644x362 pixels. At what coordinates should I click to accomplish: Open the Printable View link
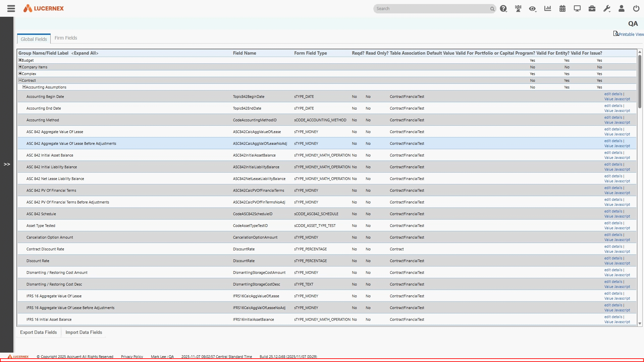tap(631, 34)
